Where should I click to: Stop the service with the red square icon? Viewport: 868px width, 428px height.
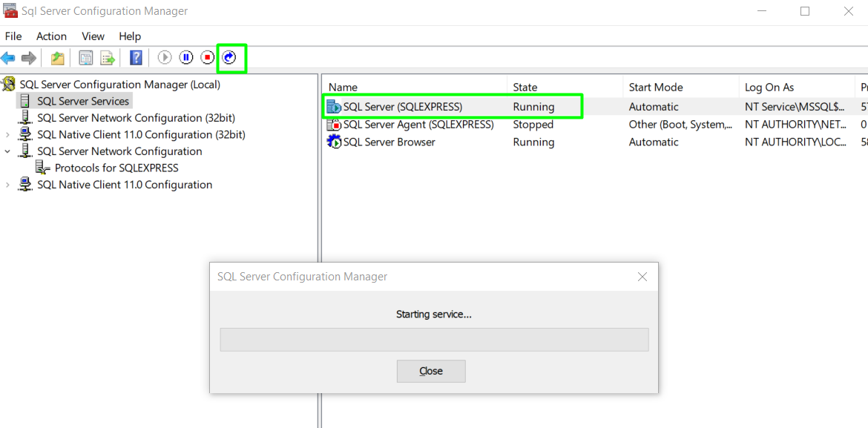(208, 58)
